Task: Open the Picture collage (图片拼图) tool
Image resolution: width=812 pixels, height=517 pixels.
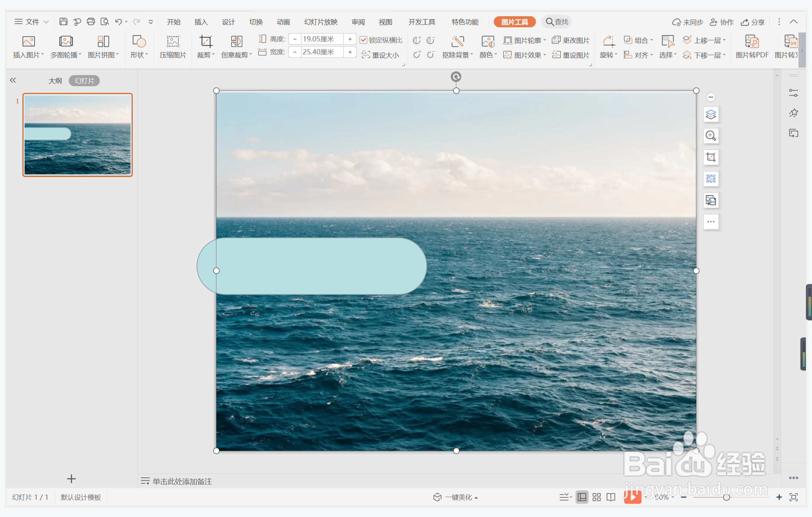Action: pyautogui.click(x=103, y=41)
